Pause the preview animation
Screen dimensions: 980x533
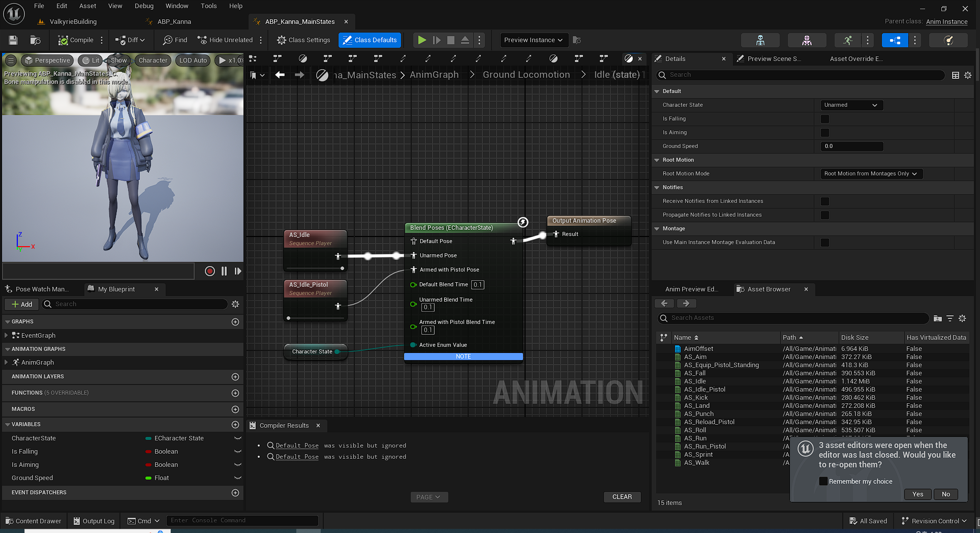[x=224, y=271]
